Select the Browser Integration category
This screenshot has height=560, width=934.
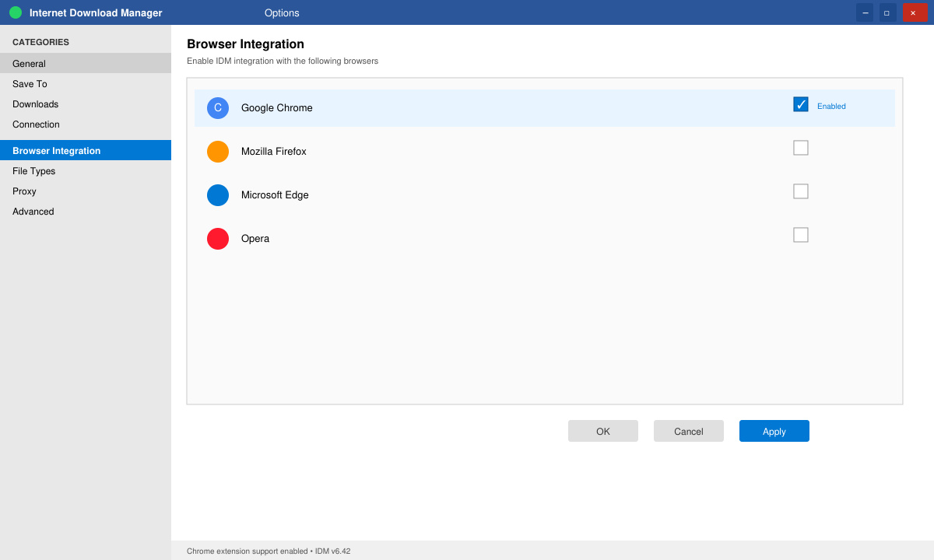pos(86,151)
